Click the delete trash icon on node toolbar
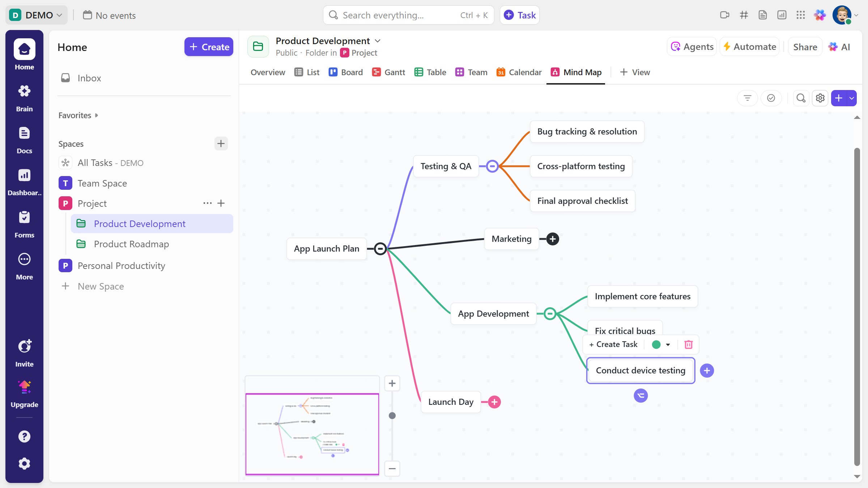 click(x=688, y=344)
